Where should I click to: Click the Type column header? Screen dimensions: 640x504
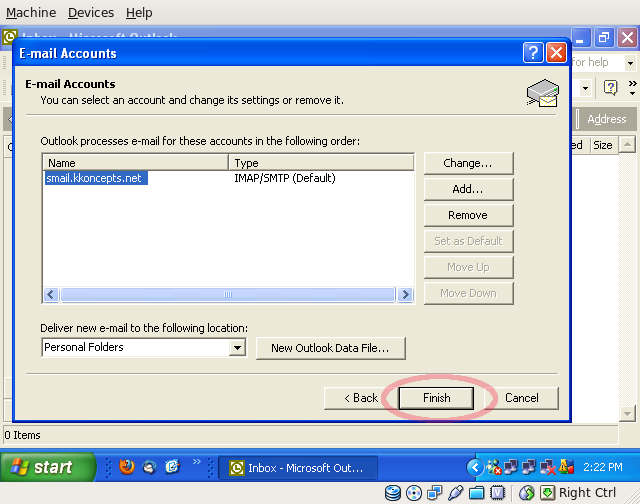click(321, 163)
